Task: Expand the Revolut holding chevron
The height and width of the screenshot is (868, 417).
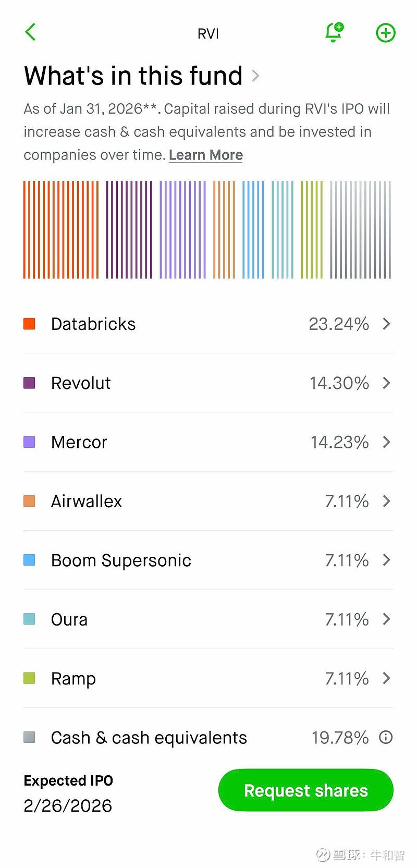Action: pos(386,383)
